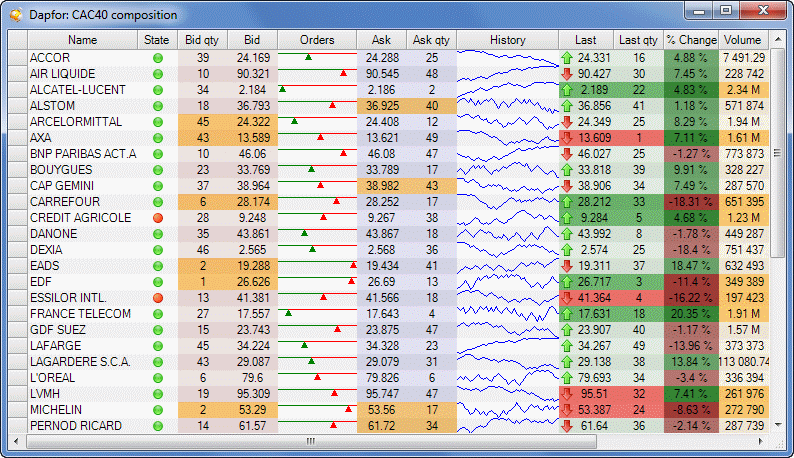Sort by the Bid column header

tap(252, 40)
